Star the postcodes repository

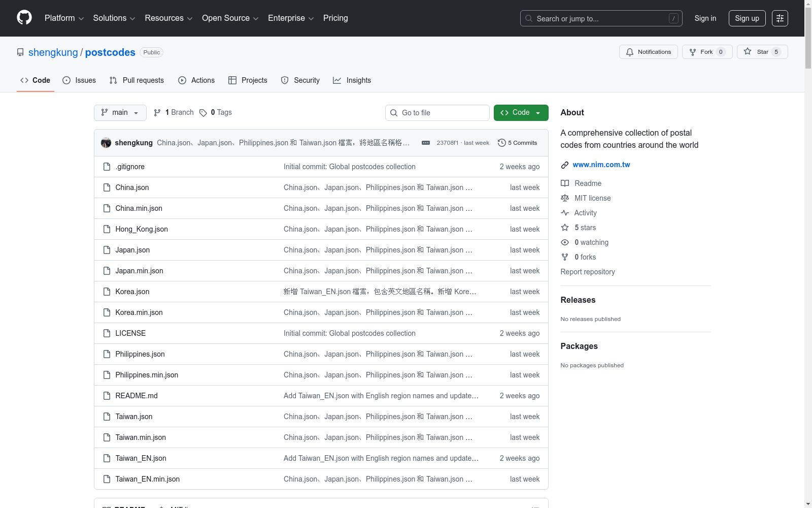762,52
